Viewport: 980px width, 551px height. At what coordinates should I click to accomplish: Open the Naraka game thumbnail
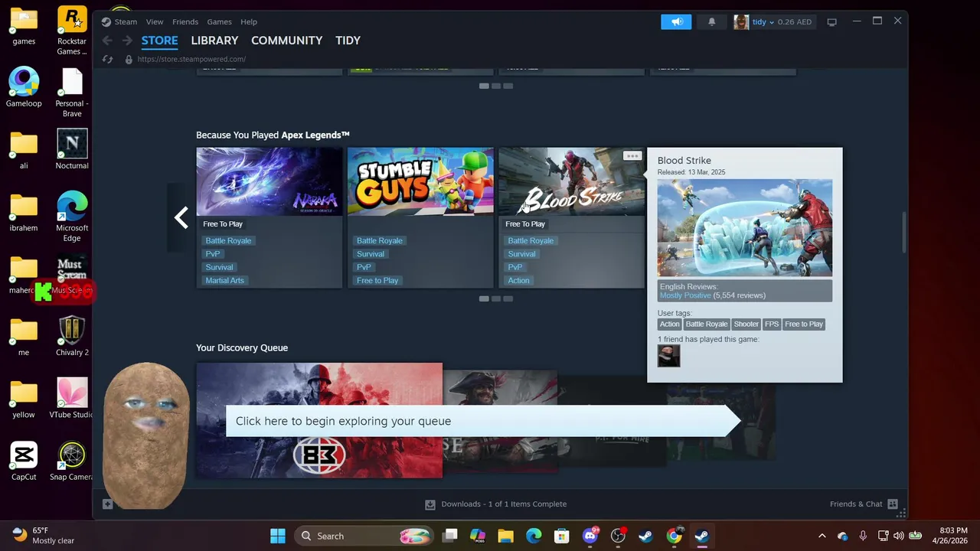(269, 181)
